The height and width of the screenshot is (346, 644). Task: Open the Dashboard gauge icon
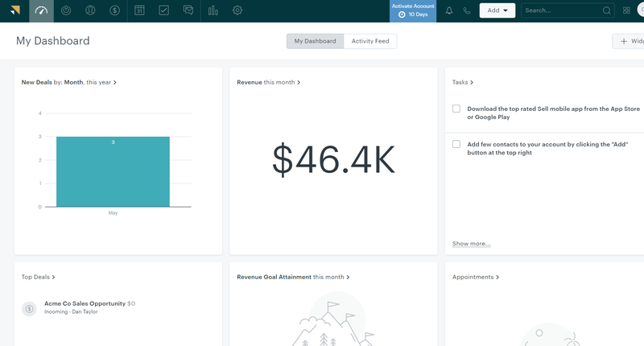(x=41, y=10)
